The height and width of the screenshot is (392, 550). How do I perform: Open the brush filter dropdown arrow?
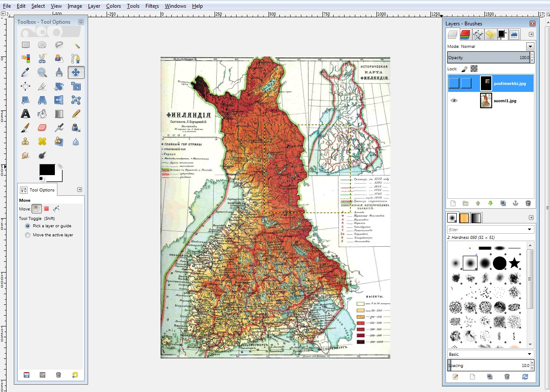pos(529,230)
